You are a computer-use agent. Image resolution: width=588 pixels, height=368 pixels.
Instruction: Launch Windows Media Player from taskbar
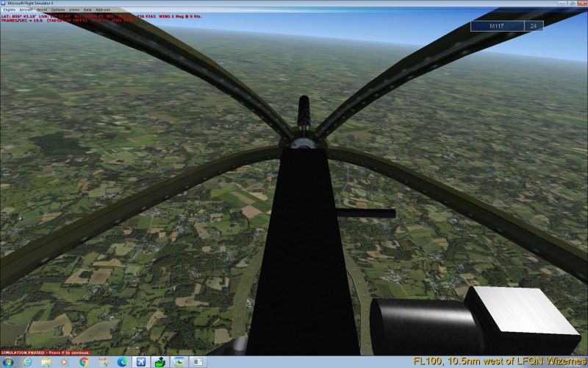65,362
